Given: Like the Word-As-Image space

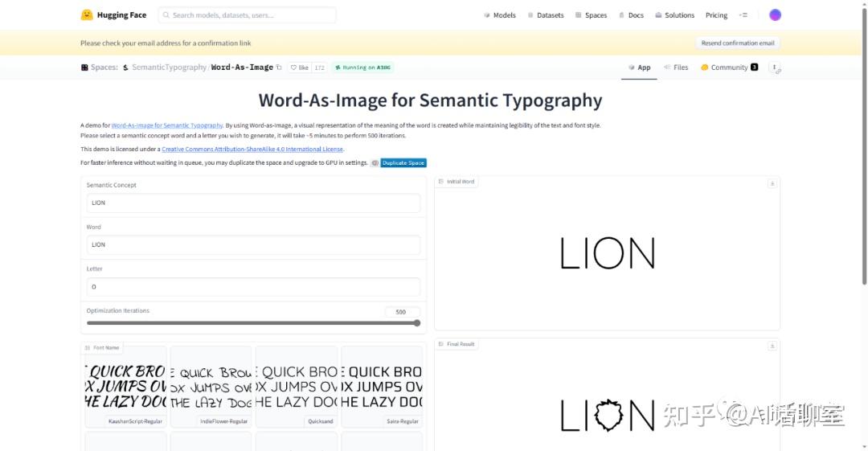Looking at the screenshot, I should point(300,68).
